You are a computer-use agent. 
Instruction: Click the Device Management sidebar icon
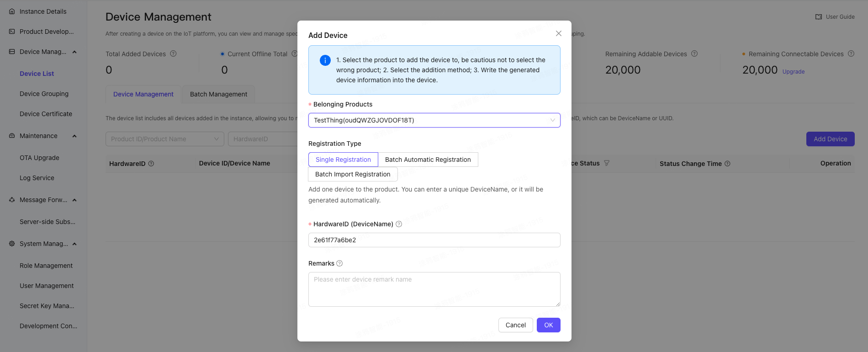pos(12,52)
